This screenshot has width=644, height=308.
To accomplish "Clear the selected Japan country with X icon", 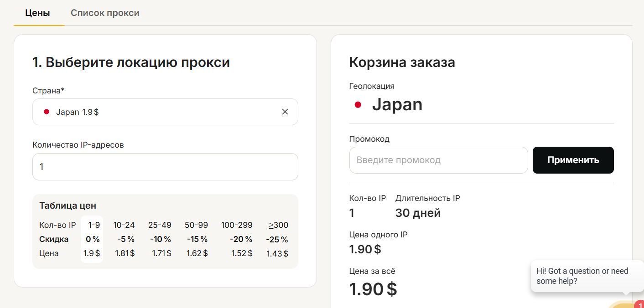I will pyautogui.click(x=285, y=112).
